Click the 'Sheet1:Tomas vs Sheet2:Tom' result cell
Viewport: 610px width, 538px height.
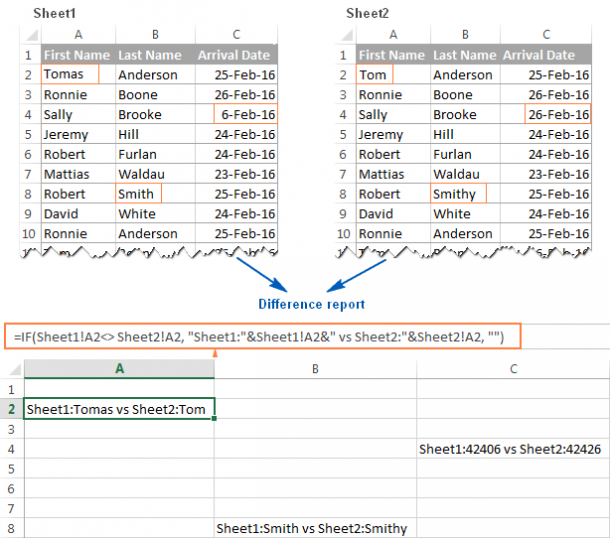click(x=119, y=408)
